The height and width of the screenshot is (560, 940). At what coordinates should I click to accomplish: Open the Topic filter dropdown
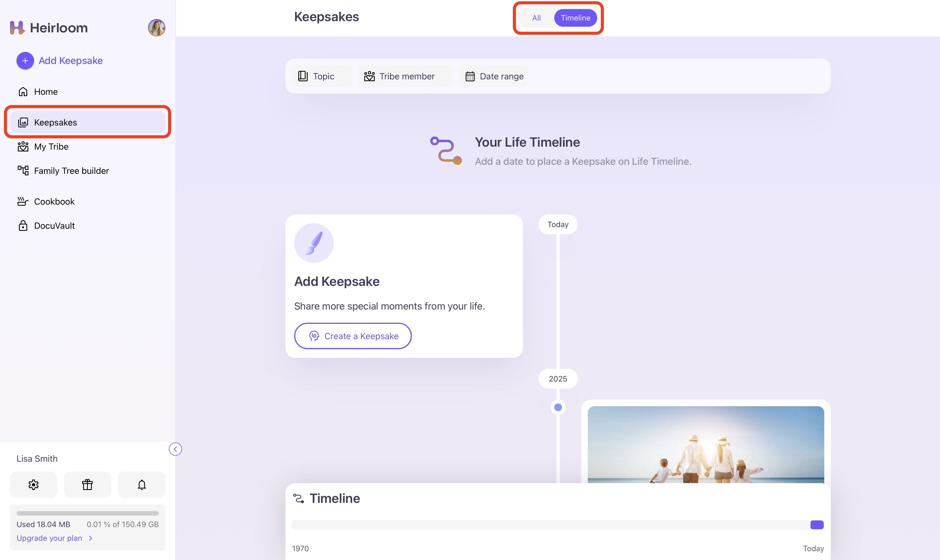point(316,76)
